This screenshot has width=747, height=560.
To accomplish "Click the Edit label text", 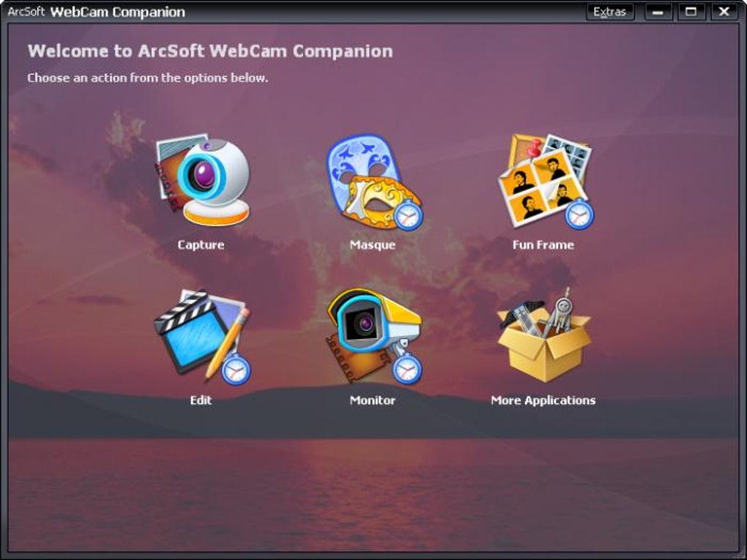I will click(201, 400).
